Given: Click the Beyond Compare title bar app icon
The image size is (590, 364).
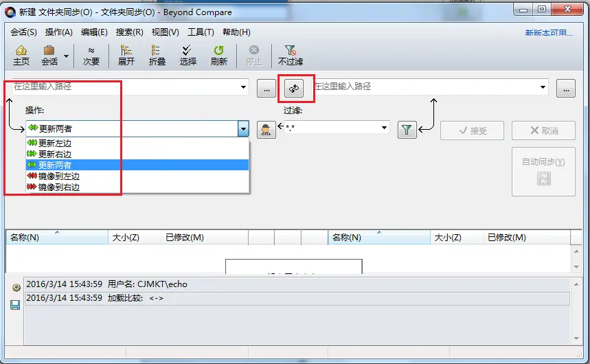Looking at the screenshot, I should coord(10,12).
